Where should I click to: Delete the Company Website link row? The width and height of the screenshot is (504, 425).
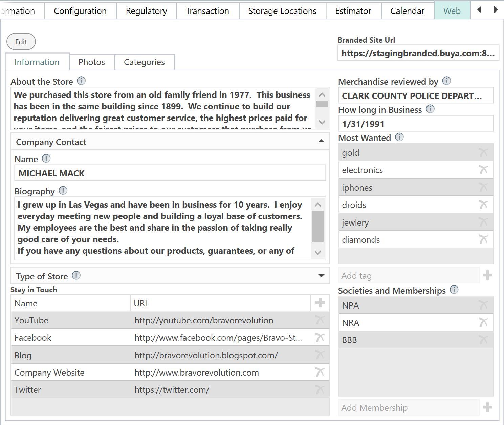[x=320, y=372]
